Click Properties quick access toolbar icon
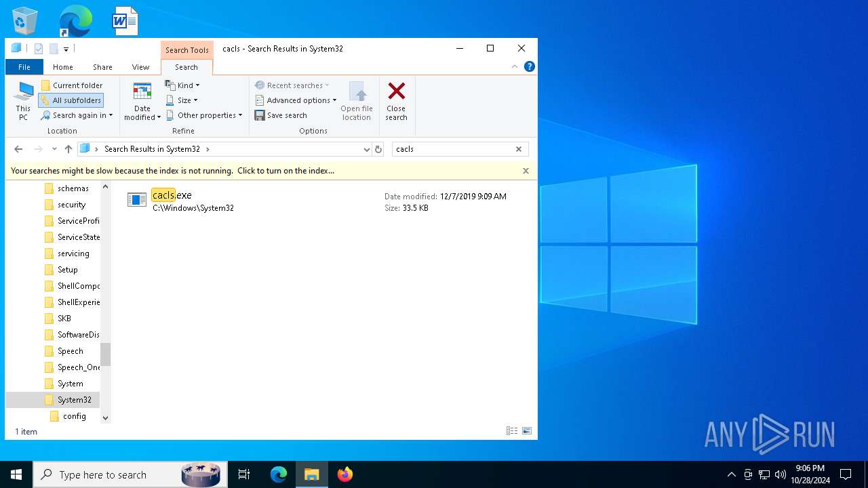This screenshot has height=488, width=868. (39, 49)
